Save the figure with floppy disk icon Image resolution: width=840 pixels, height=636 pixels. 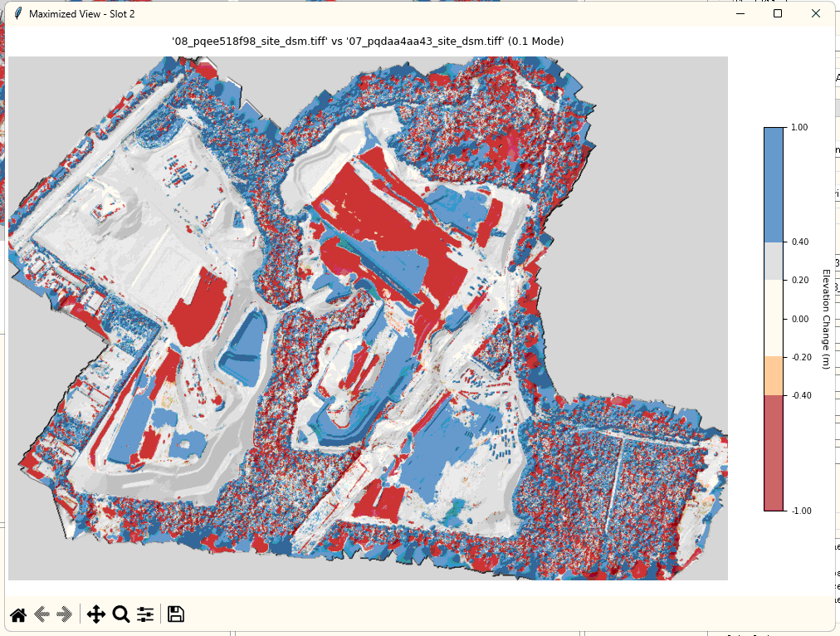(176, 614)
